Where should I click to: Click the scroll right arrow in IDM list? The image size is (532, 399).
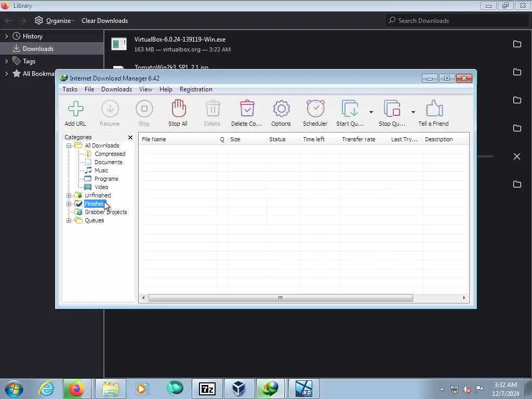464,298
